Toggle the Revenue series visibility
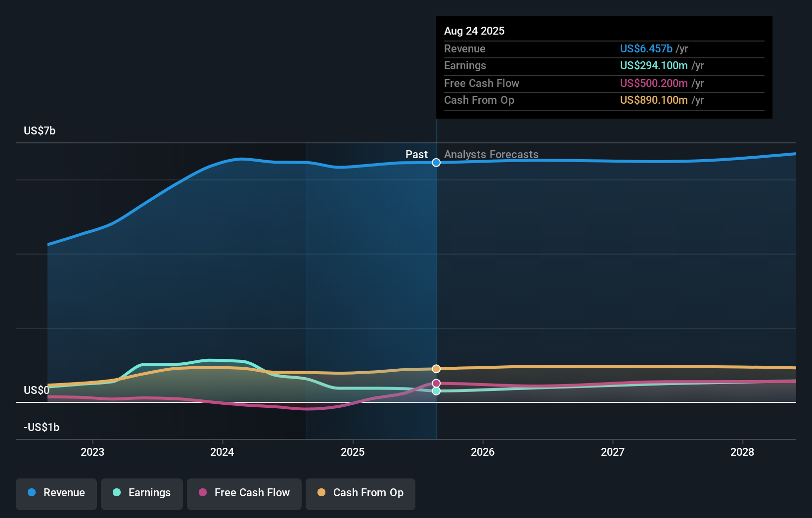812x518 pixels. click(x=56, y=493)
